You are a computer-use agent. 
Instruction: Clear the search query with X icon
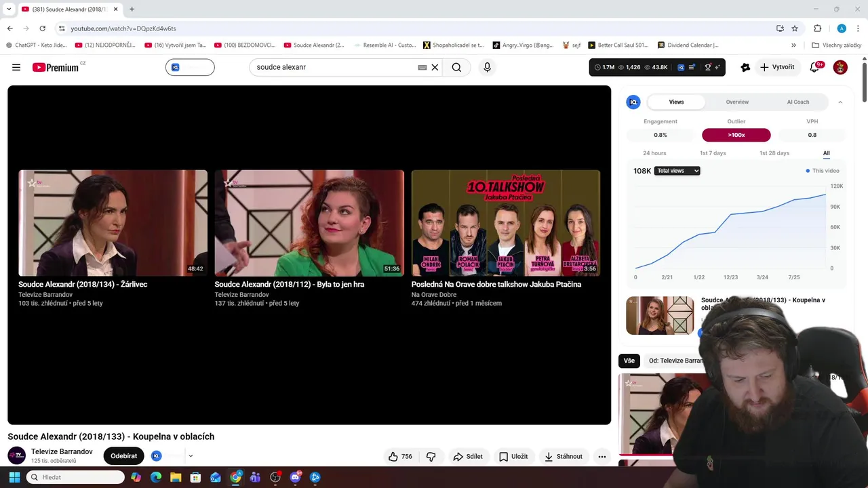pos(435,67)
